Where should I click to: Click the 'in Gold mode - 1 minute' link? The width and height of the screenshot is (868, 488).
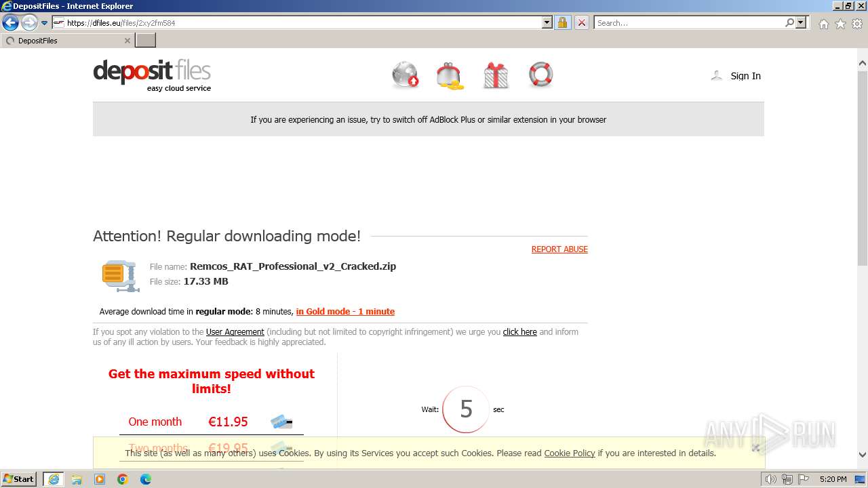(x=345, y=312)
